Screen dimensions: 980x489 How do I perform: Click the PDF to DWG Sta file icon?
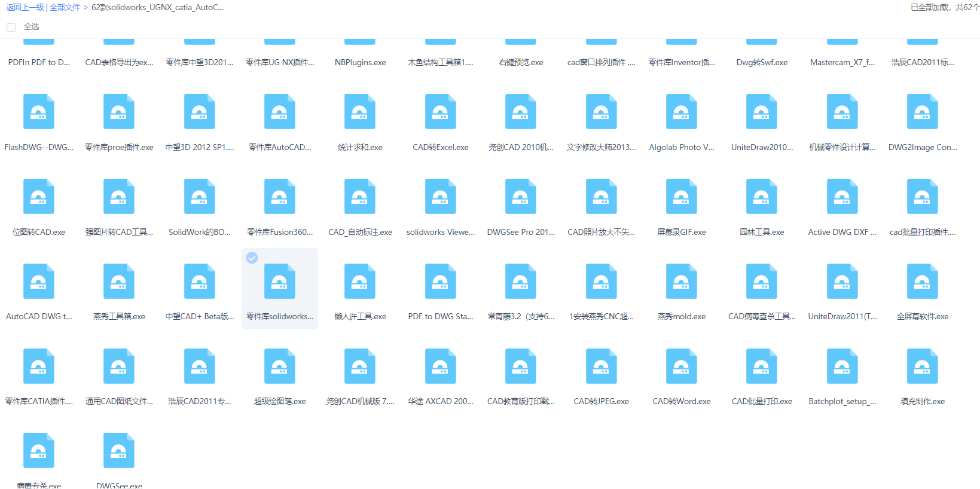coord(441,281)
